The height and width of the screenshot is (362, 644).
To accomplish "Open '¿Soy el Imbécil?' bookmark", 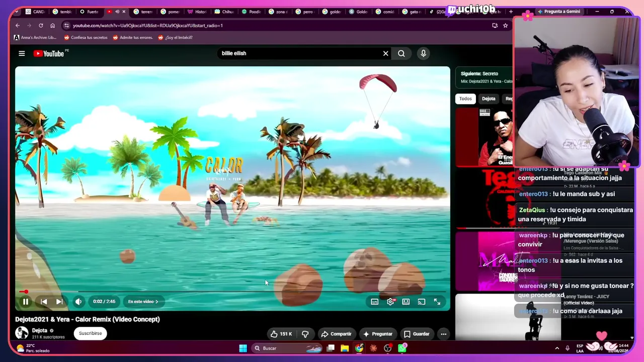I will (x=175, y=37).
